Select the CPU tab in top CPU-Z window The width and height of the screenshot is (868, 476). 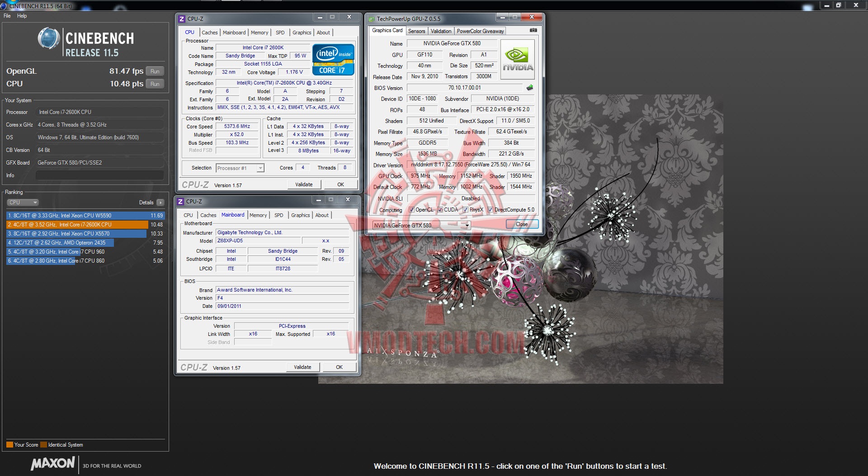point(189,32)
